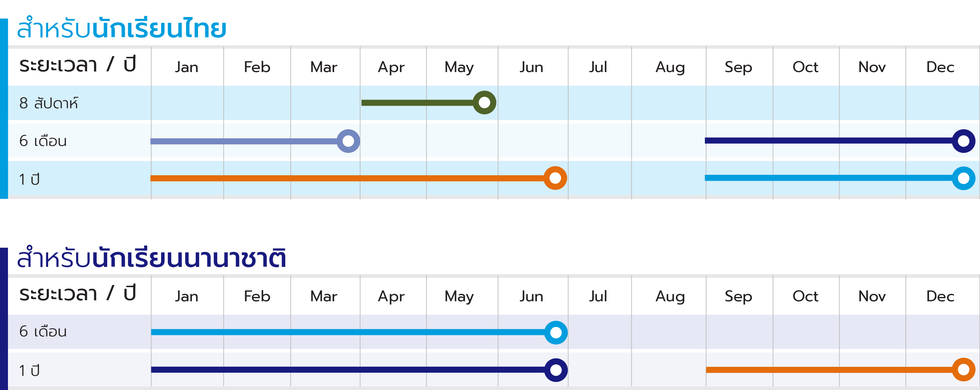This screenshot has width=980, height=390.
Task: Click the dark navy circle in the Thai students' 6 เดือน row
Action: [963, 141]
